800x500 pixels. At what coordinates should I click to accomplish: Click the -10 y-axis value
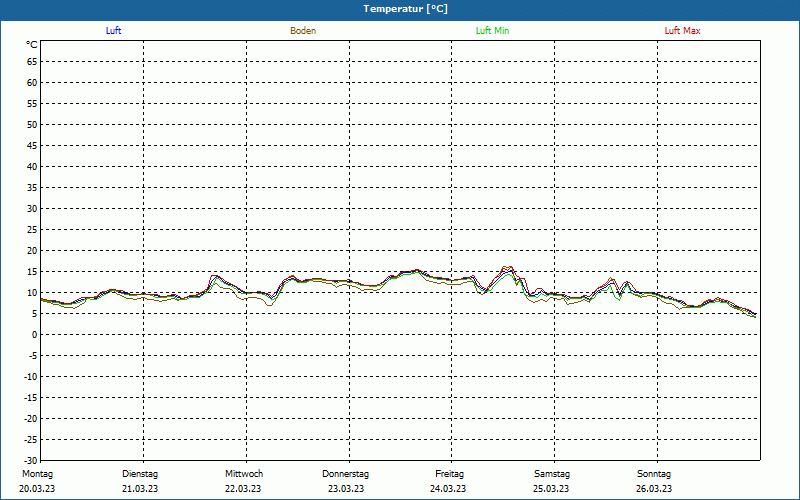pyautogui.click(x=31, y=377)
